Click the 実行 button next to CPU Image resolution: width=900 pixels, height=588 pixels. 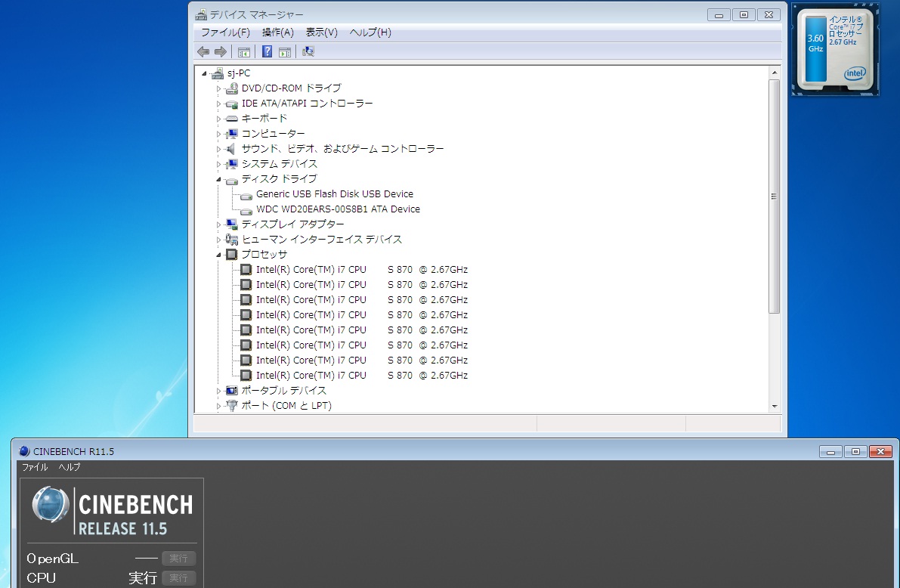point(178,577)
